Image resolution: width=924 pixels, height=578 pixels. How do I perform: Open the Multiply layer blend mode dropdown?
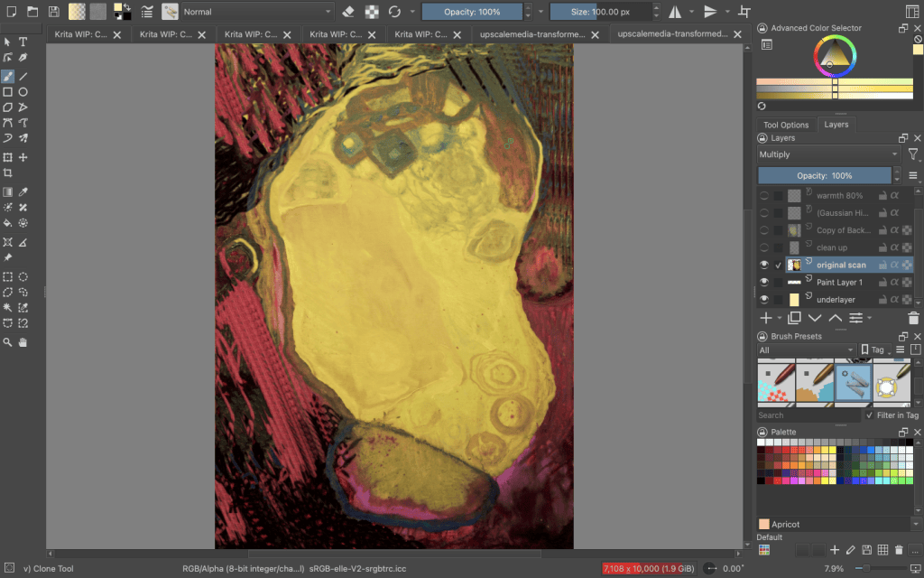coord(828,154)
